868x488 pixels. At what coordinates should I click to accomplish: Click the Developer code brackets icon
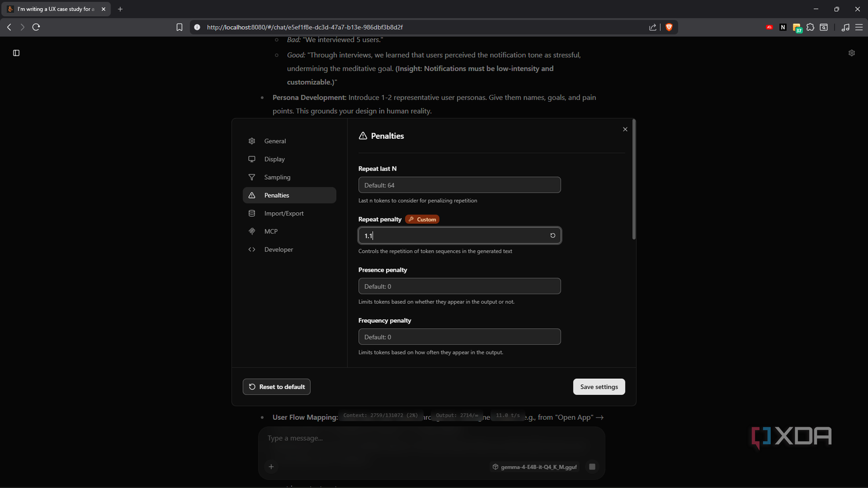tap(252, 249)
